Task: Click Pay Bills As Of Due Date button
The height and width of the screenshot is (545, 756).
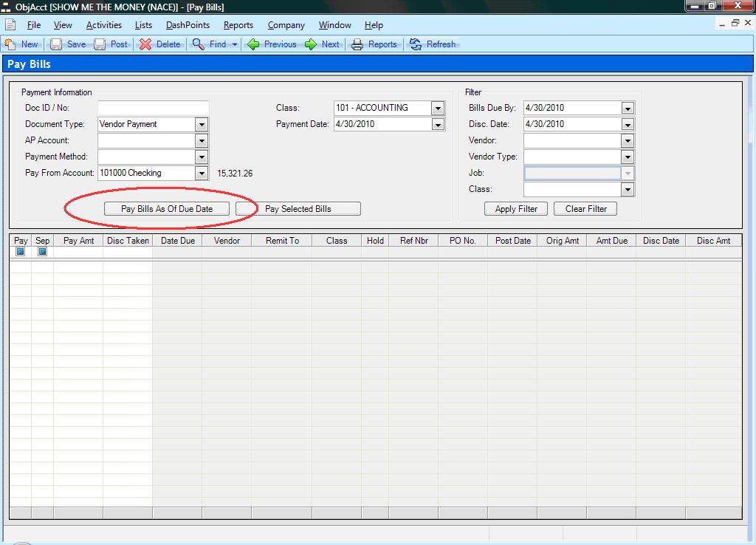Action: tap(167, 209)
